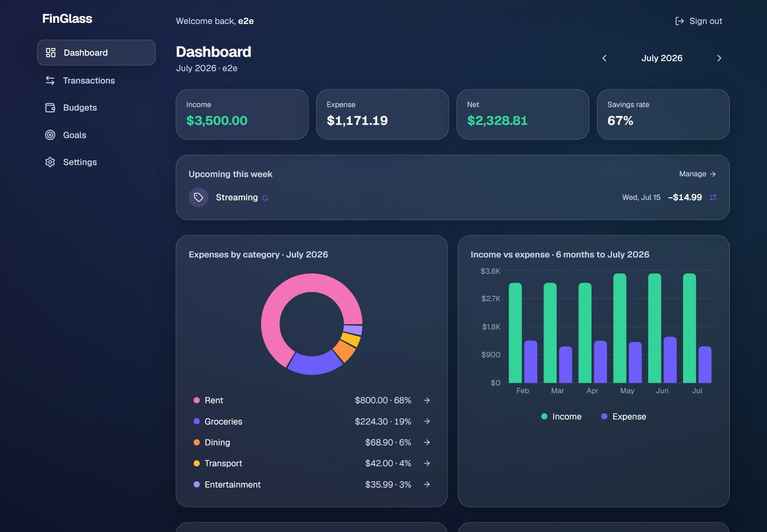Click the yellow Transport legend dot
767x532 pixels.
tap(196, 463)
